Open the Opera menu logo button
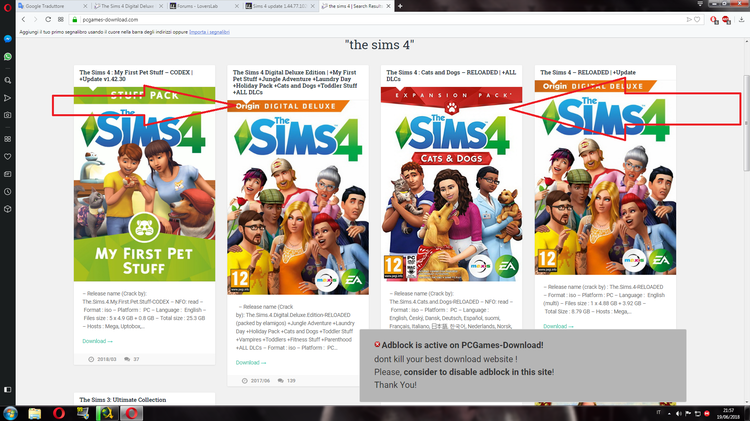This screenshot has width=750, height=421. (7, 7)
